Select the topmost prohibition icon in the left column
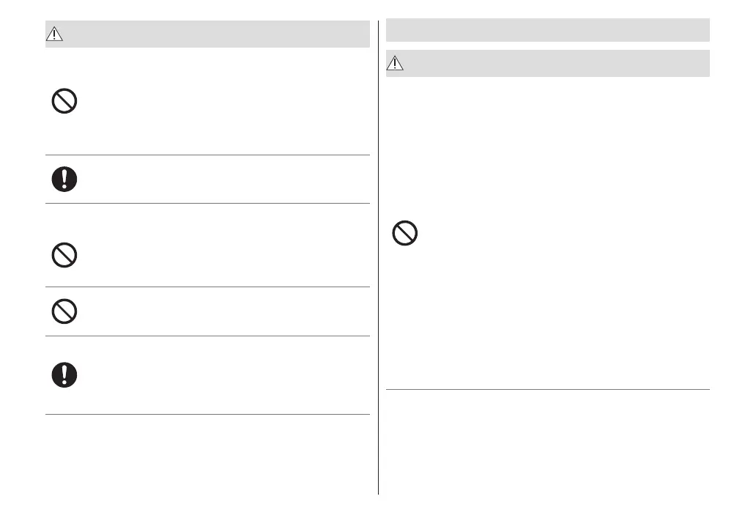The image size is (756, 532). 64,101
